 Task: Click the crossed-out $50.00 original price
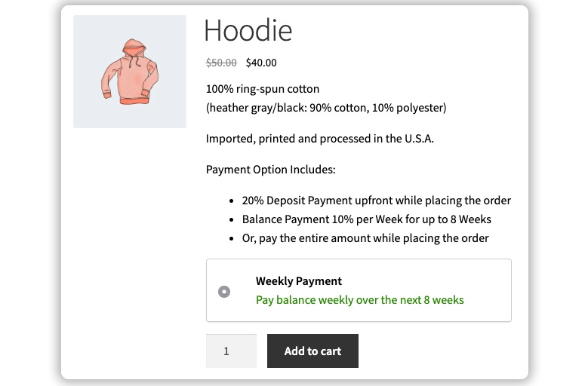click(221, 63)
